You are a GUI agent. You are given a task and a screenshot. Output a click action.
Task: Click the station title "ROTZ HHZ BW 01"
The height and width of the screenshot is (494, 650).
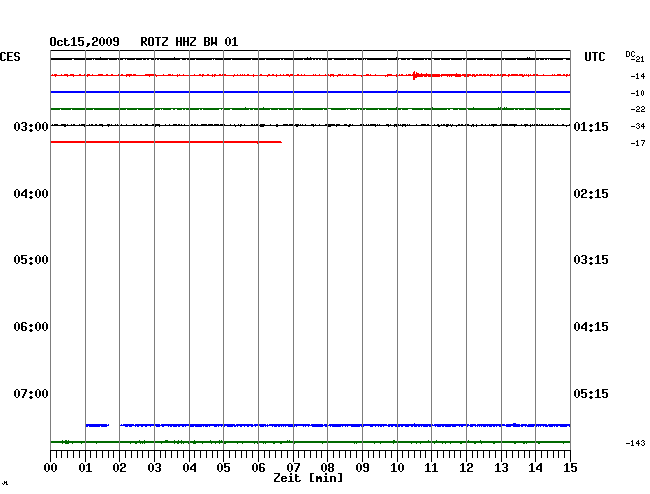click(189, 42)
